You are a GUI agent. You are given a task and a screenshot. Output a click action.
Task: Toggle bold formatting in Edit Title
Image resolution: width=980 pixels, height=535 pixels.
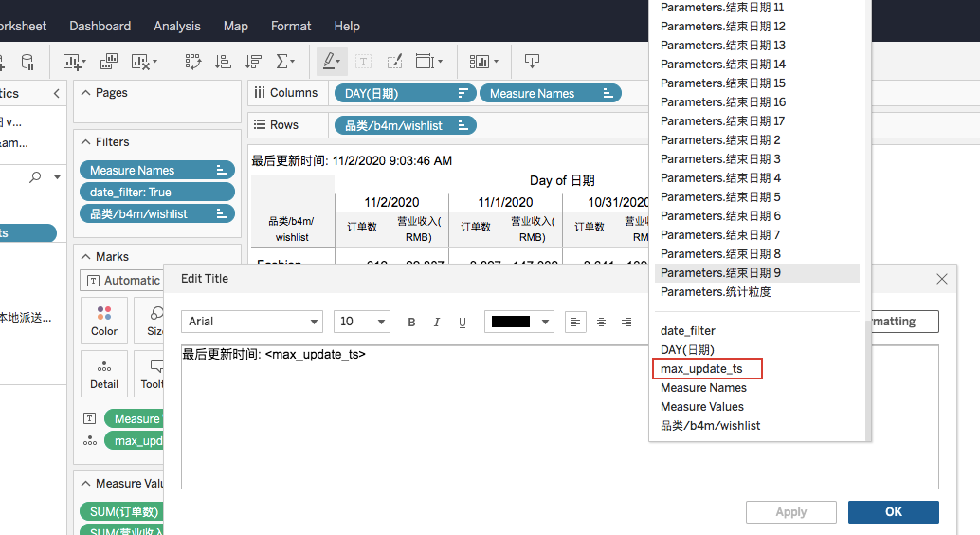pos(411,322)
